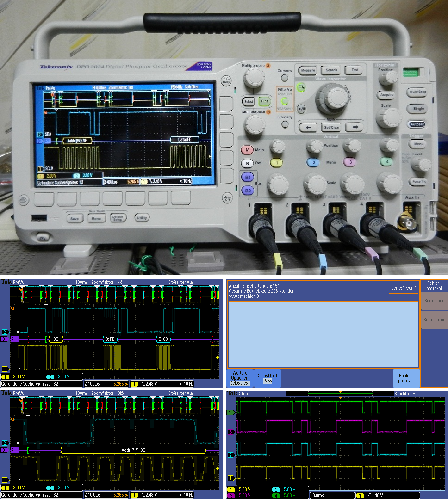448x499 pixels.
Task: Push the Set/Clear mark button
Action: click(331, 127)
